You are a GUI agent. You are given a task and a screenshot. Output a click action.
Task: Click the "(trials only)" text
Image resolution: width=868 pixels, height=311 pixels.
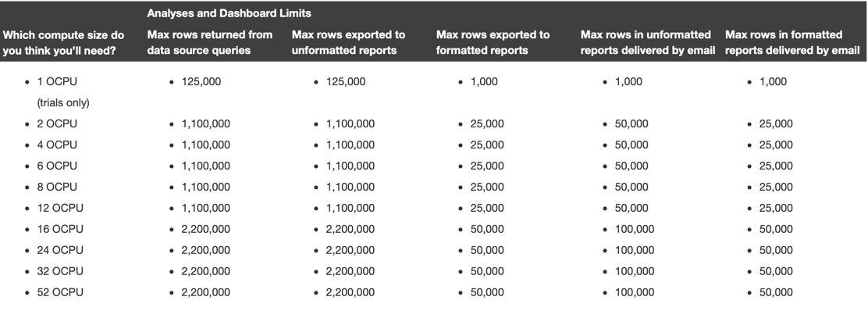[x=63, y=102]
